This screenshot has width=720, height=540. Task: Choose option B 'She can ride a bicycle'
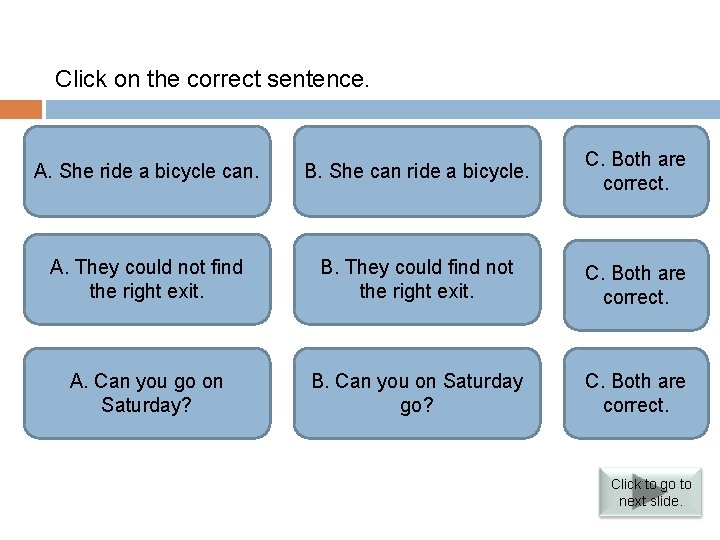[x=417, y=171]
